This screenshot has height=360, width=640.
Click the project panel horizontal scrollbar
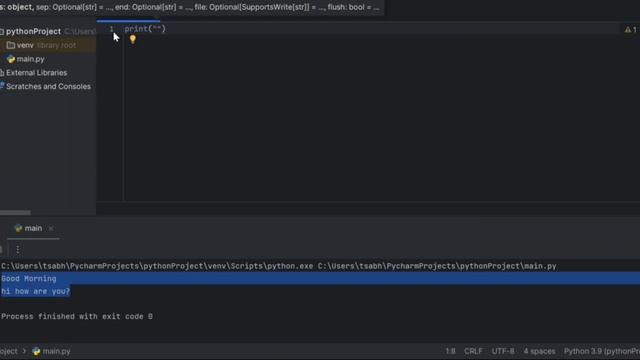(x=15, y=213)
